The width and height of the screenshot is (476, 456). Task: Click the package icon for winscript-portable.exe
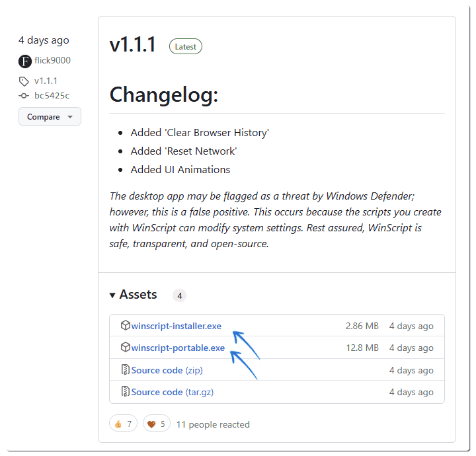point(126,347)
